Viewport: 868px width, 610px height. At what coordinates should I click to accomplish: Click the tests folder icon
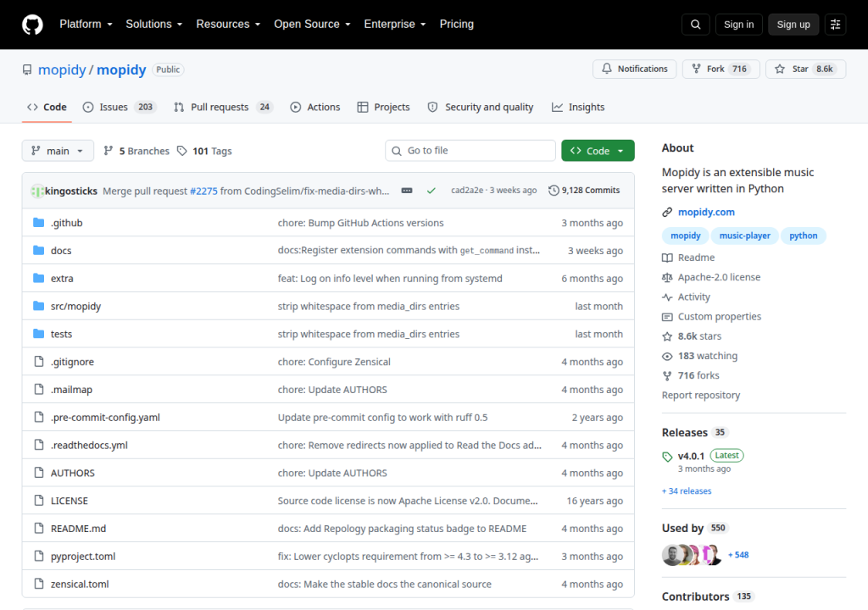pyautogui.click(x=39, y=334)
